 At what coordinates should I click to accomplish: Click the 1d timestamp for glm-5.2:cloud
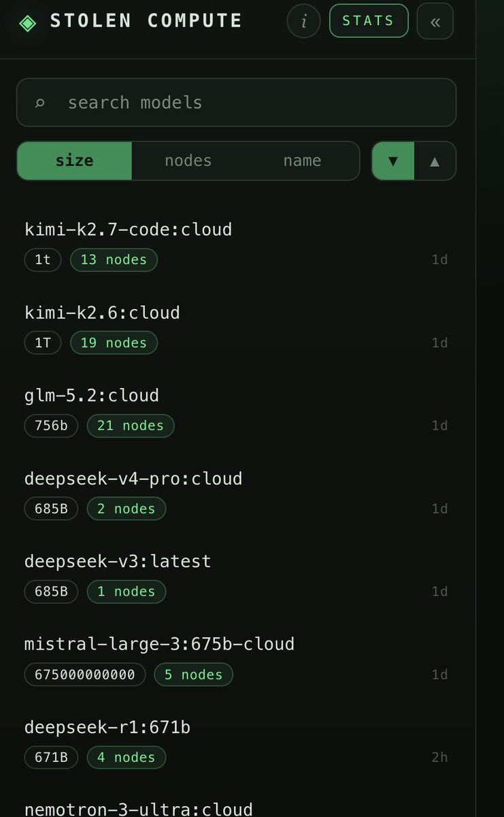coord(439,426)
